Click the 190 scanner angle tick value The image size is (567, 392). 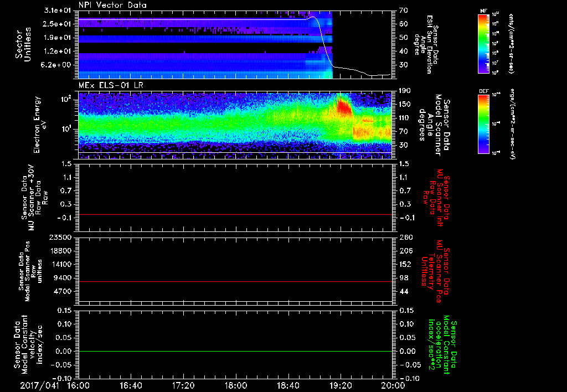pos(405,91)
